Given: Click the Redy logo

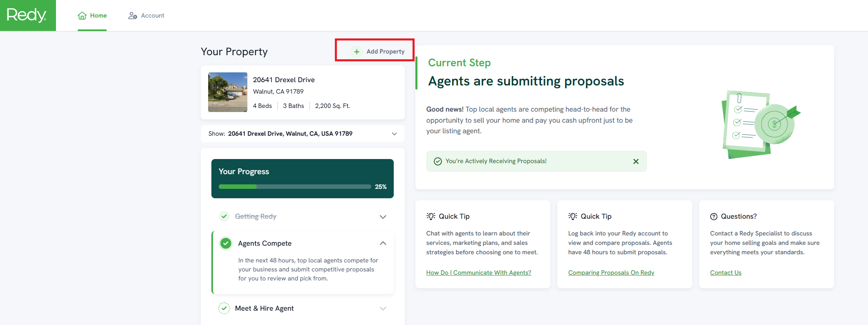Looking at the screenshot, I should pos(27,15).
